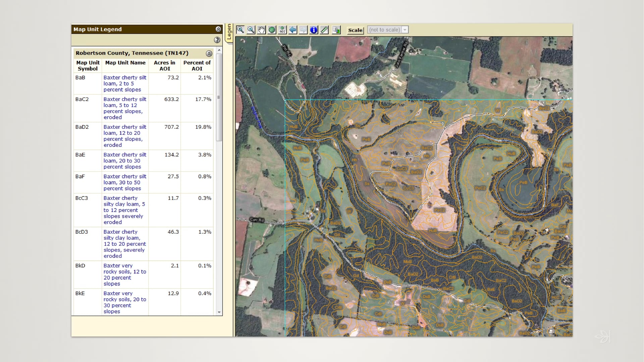Open the Baxter very rocky soils 12 to 20 link

click(125, 275)
